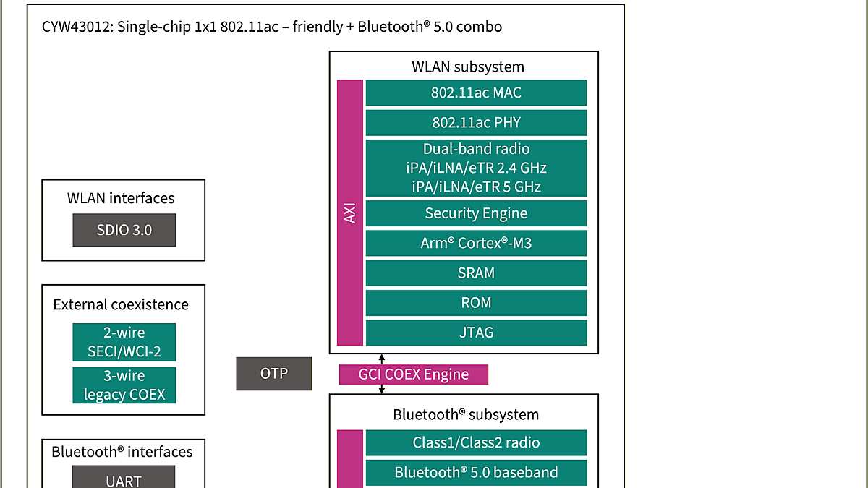
Task: Toggle the 3-wire legacy COEX option
Action: coord(124,385)
